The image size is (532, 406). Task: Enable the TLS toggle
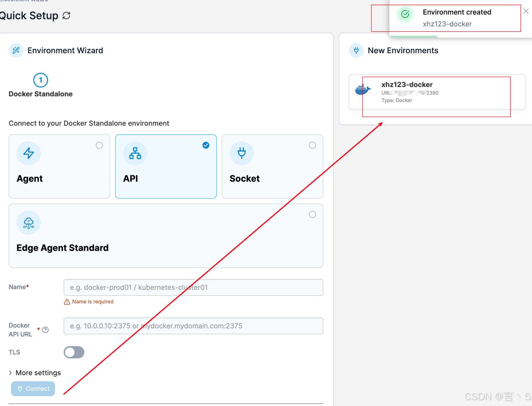point(74,352)
